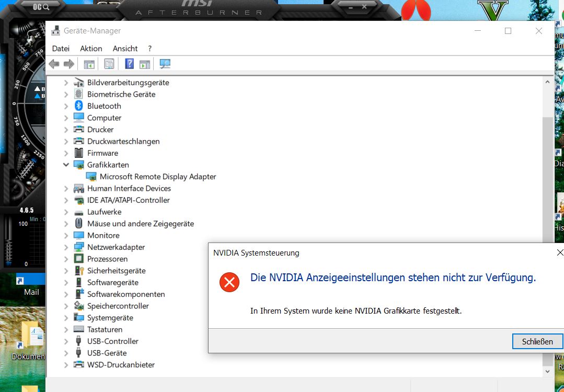Expand the Monitore node
The width and height of the screenshot is (564, 392).
coord(66,236)
